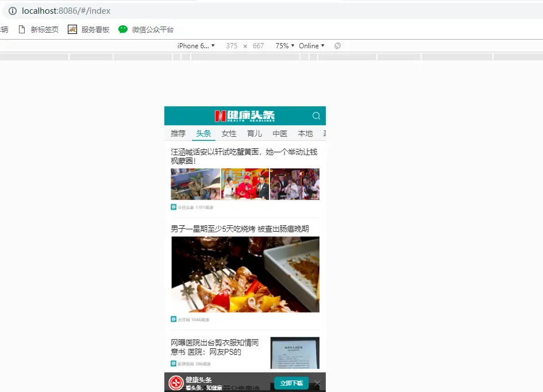Click the 健康头条 banner title text
The image size is (543, 392).
[x=198, y=380]
